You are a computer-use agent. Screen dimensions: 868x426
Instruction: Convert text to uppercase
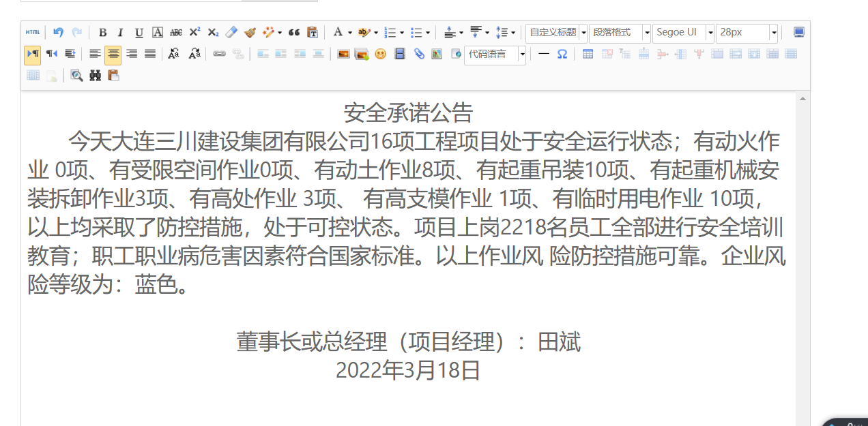pos(174,53)
